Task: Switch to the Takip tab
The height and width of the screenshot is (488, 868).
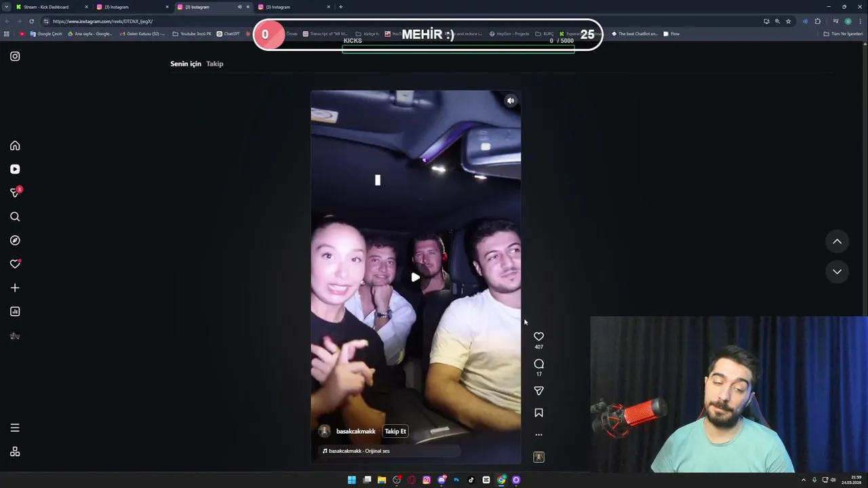Action: pyautogui.click(x=215, y=64)
